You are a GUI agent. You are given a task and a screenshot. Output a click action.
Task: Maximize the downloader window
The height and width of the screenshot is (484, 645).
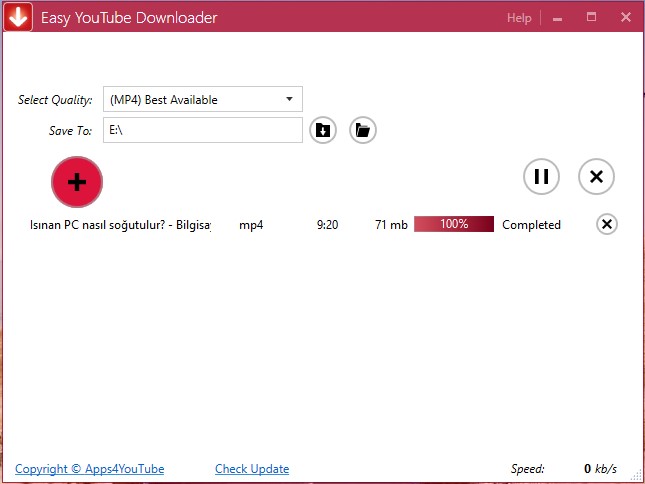(x=591, y=18)
